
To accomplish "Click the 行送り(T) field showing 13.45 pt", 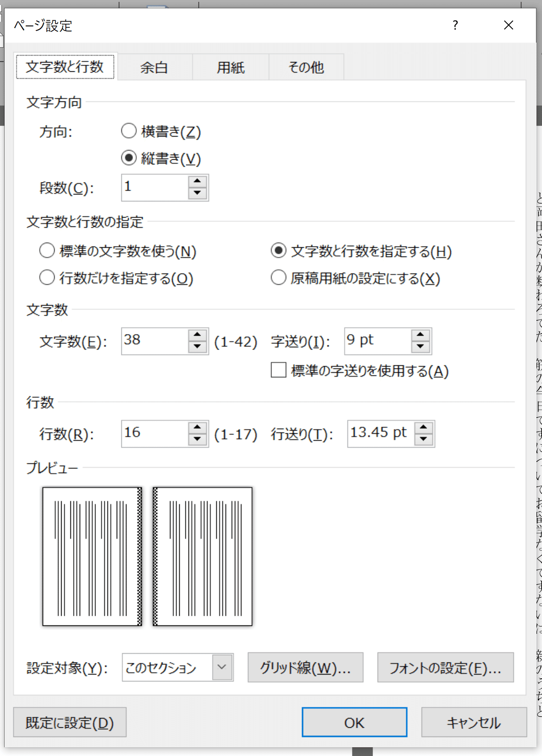I will coord(381,434).
